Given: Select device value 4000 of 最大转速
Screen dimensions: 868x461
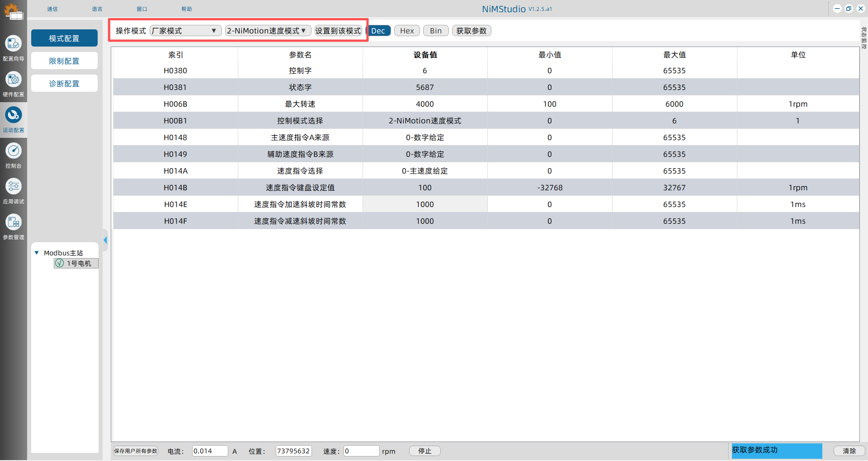Looking at the screenshot, I should 425,104.
